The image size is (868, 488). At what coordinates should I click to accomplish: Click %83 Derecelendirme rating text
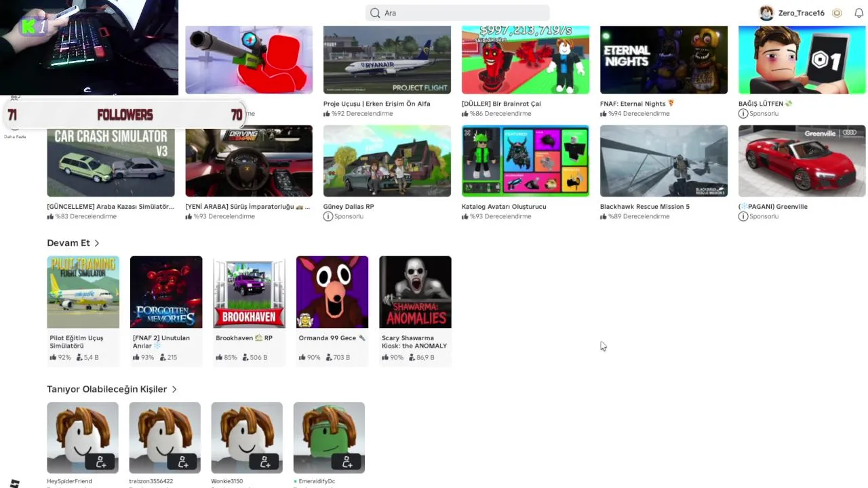point(85,216)
